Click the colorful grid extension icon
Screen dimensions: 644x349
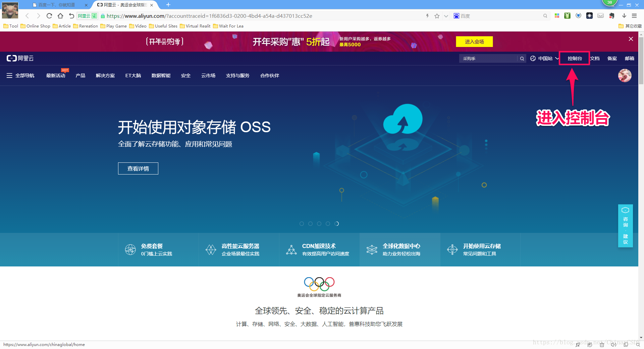(x=557, y=16)
